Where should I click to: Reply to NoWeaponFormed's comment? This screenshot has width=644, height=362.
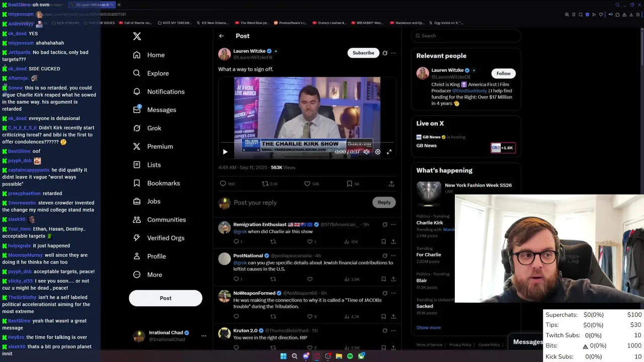[236, 316]
